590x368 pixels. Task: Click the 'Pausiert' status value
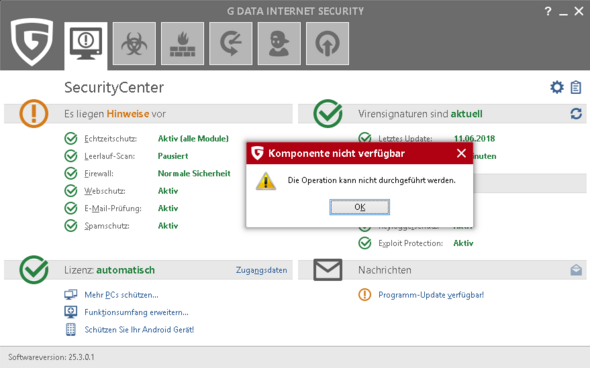pyautogui.click(x=173, y=156)
